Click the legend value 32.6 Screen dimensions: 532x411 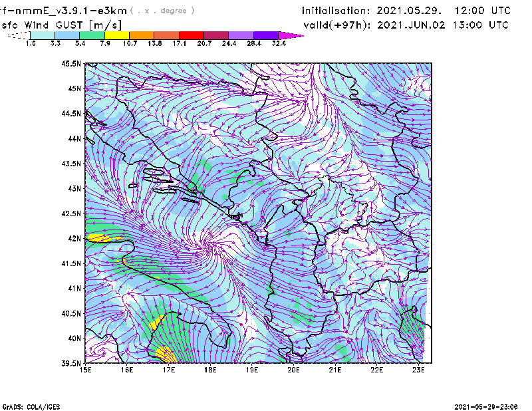click(x=279, y=43)
